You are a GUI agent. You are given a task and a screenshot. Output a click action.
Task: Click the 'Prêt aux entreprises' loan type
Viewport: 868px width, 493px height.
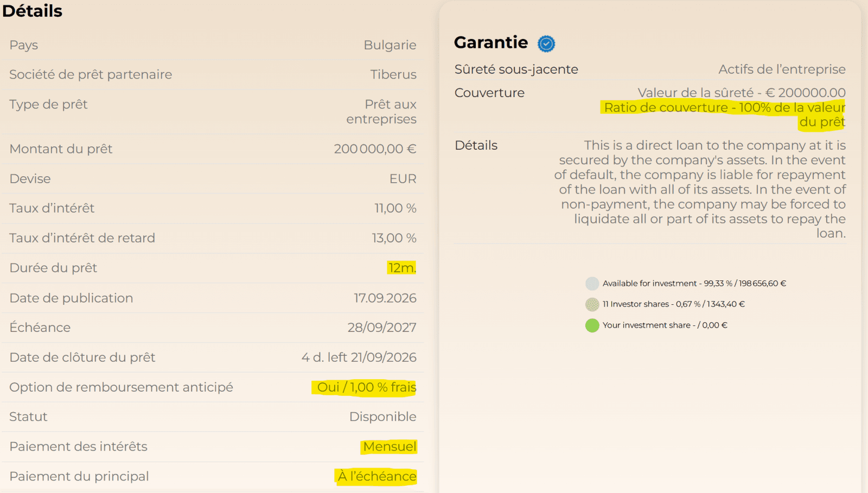point(381,112)
